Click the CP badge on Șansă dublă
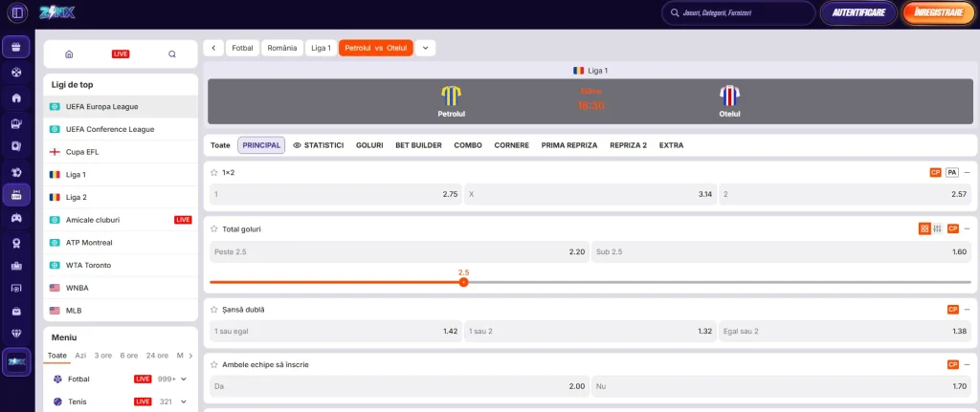The height and width of the screenshot is (412, 980). 952,309
